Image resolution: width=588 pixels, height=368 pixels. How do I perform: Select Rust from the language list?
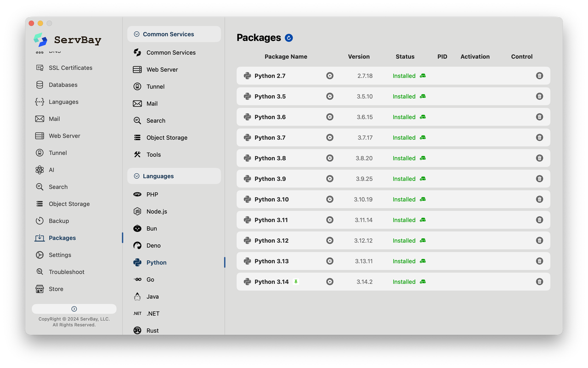[x=153, y=330]
